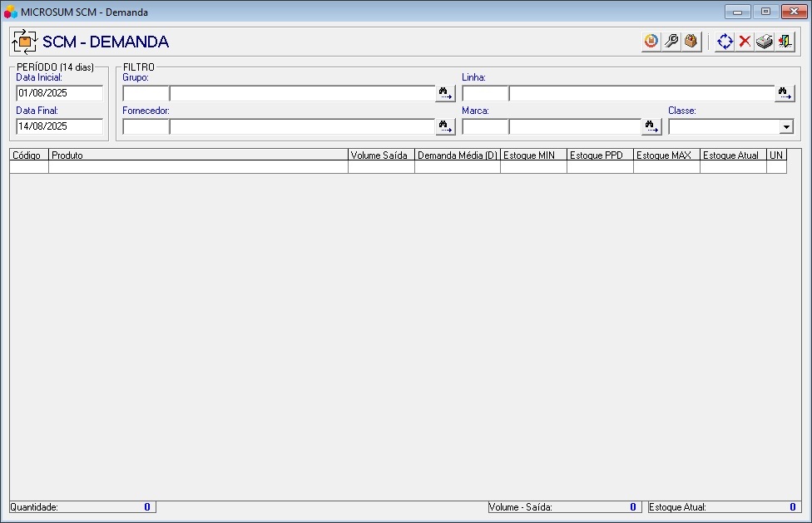Open Marca lookup binoculars

coord(651,126)
